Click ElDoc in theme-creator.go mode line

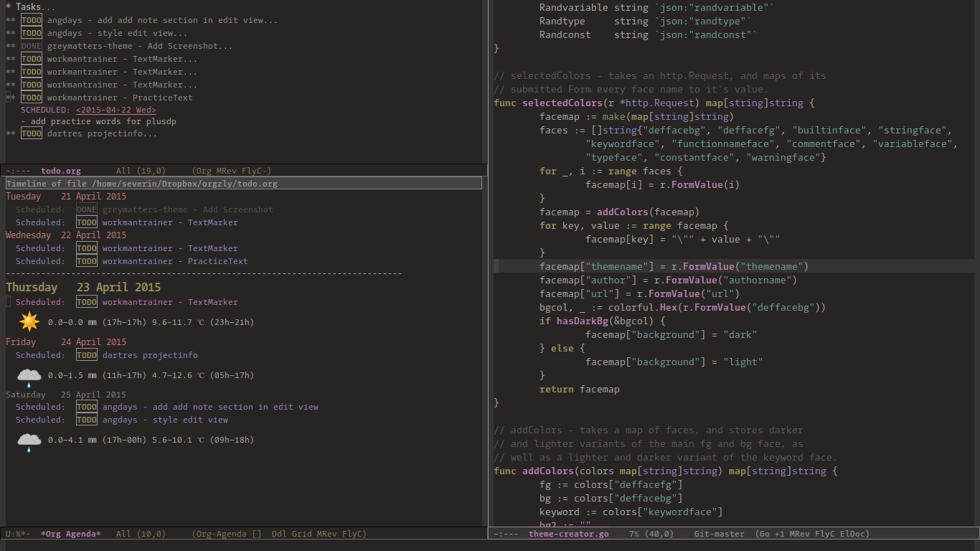pos(851,534)
